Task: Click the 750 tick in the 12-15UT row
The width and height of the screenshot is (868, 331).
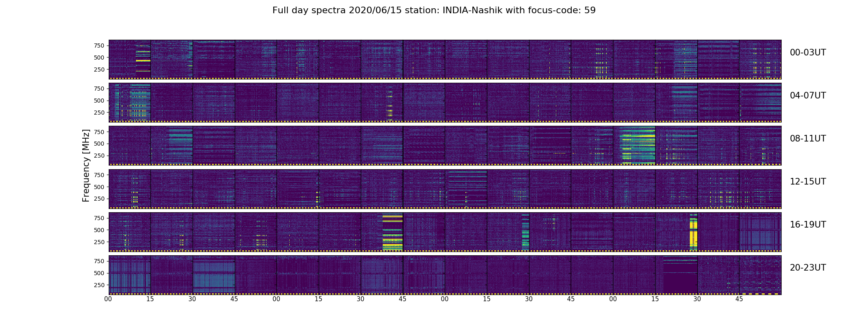Action: pos(99,175)
